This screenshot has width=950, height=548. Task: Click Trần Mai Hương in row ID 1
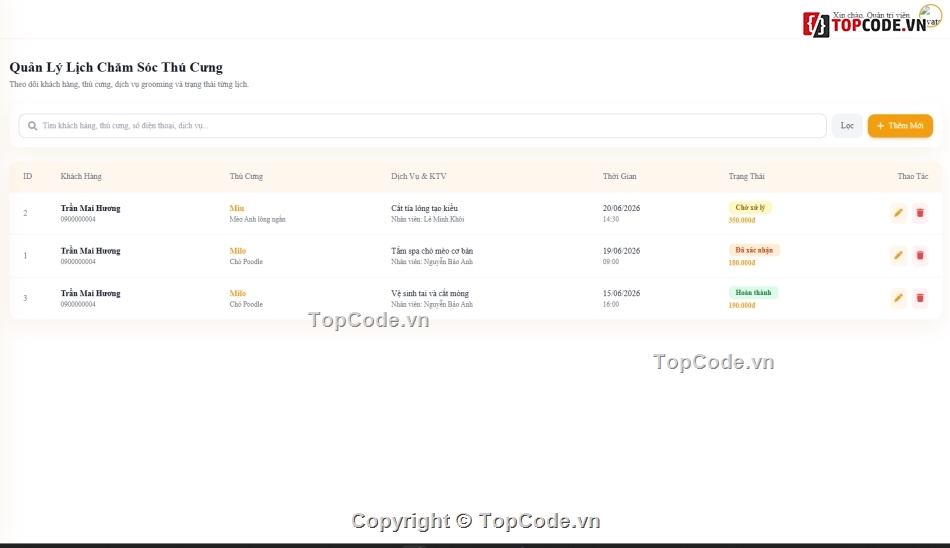click(90, 250)
